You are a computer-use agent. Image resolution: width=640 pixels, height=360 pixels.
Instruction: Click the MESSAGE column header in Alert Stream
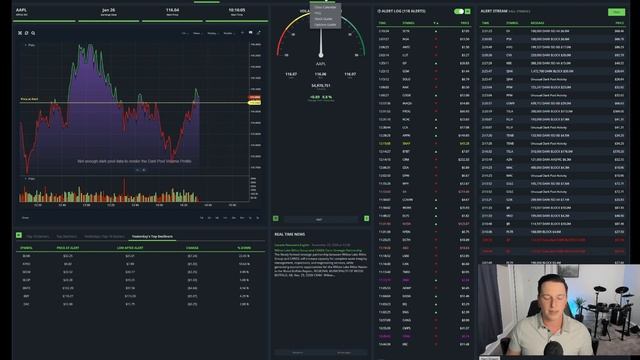tap(537, 23)
